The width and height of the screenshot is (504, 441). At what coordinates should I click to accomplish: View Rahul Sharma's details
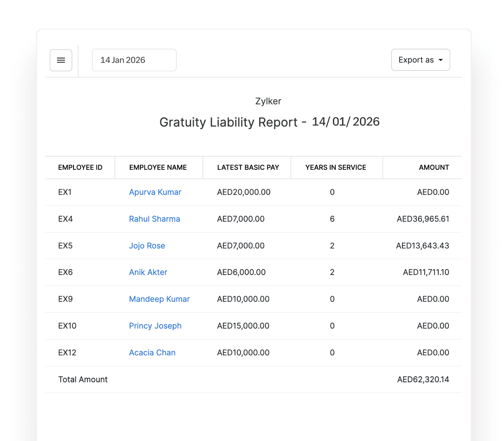[x=154, y=219]
